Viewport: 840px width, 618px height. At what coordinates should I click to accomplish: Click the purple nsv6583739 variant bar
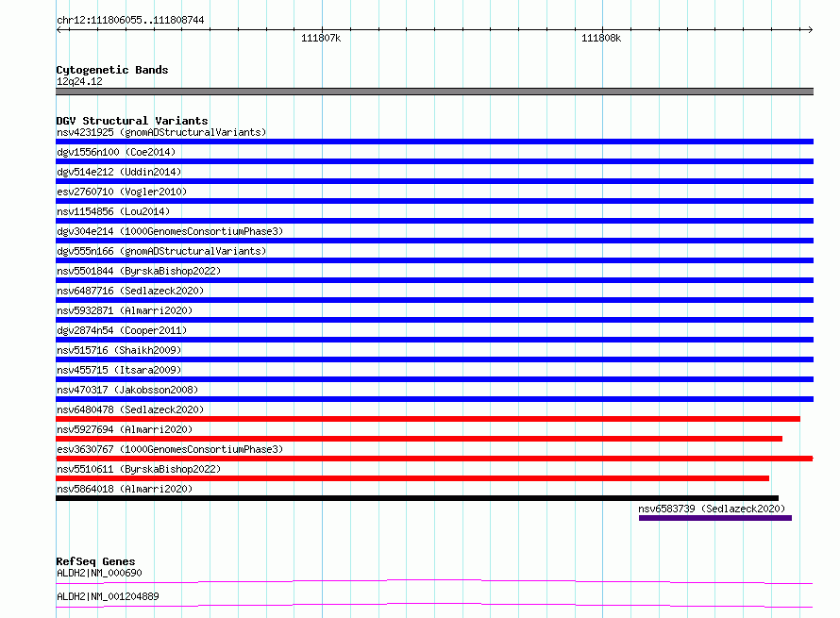click(715, 518)
